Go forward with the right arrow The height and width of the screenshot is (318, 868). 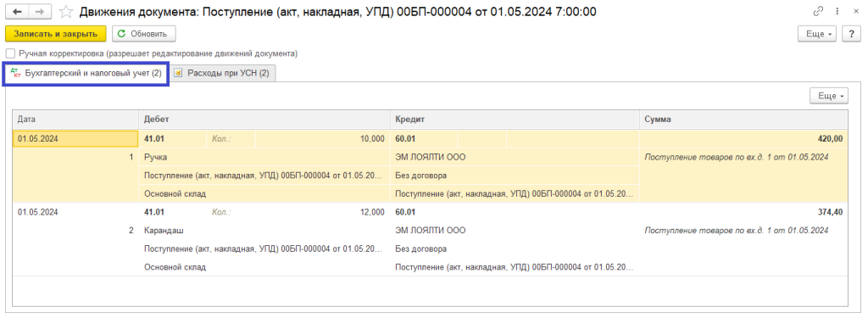[x=40, y=11]
